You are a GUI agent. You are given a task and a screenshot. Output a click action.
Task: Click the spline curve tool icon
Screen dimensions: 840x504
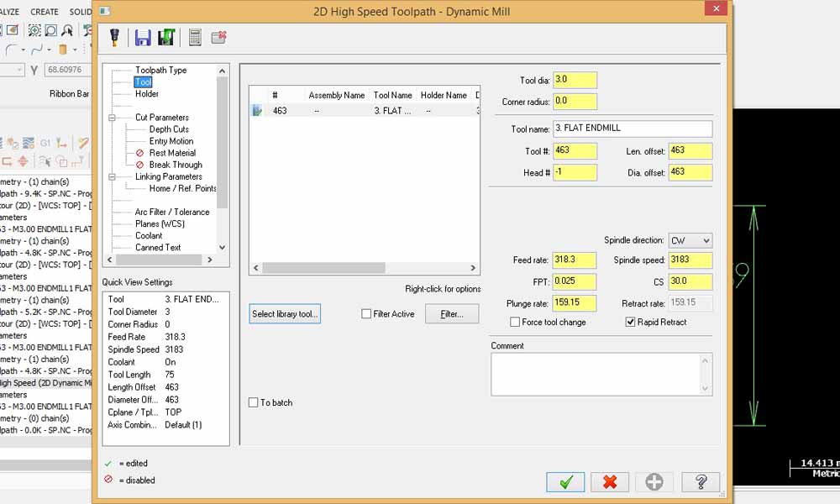tap(36, 50)
